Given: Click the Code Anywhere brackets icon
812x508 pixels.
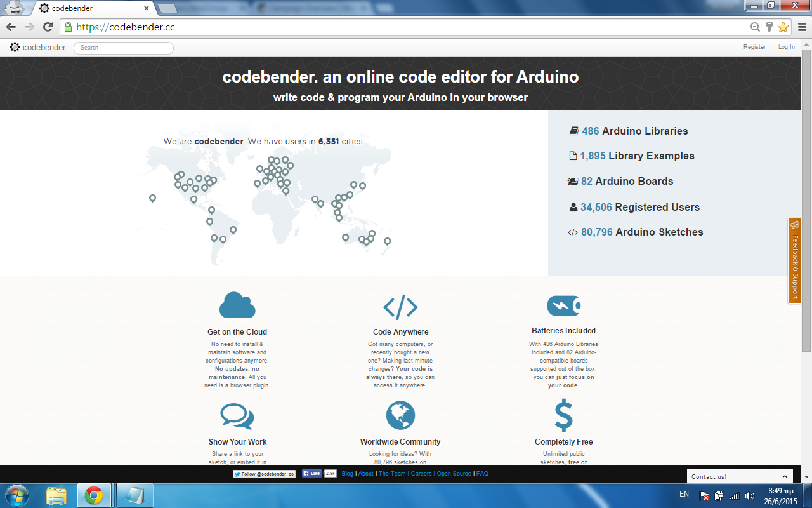Looking at the screenshot, I should pos(400,307).
